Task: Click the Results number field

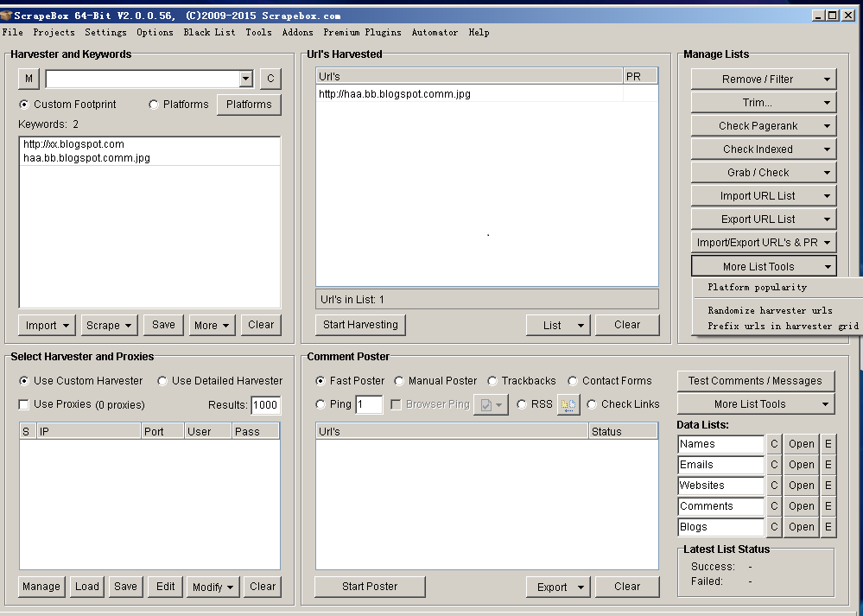Action: pos(266,404)
